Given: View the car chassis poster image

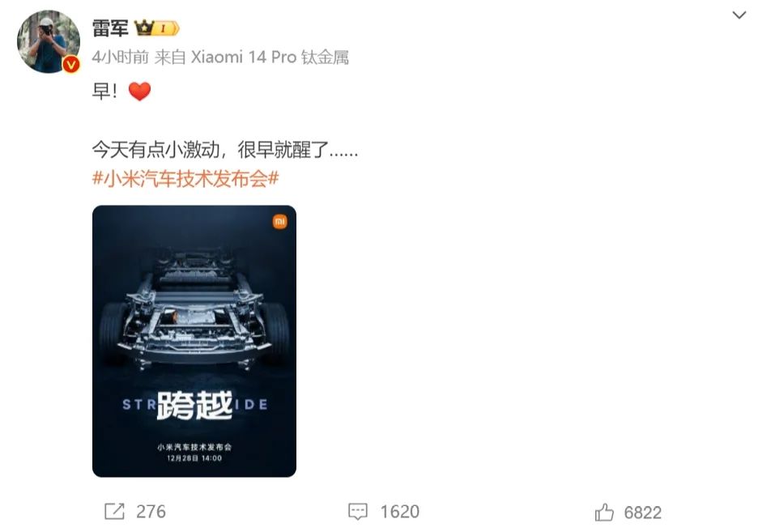Looking at the screenshot, I should pyautogui.click(x=194, y=341).
